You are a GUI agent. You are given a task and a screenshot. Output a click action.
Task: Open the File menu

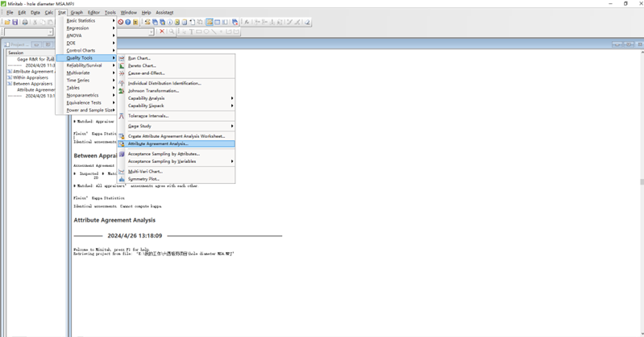pos(10,12)
